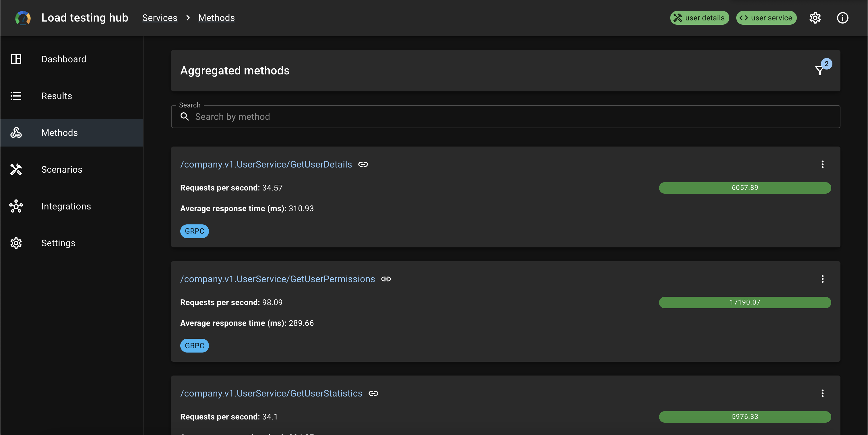
Task: Click the Services breadcrumb link
Action: 160,18
